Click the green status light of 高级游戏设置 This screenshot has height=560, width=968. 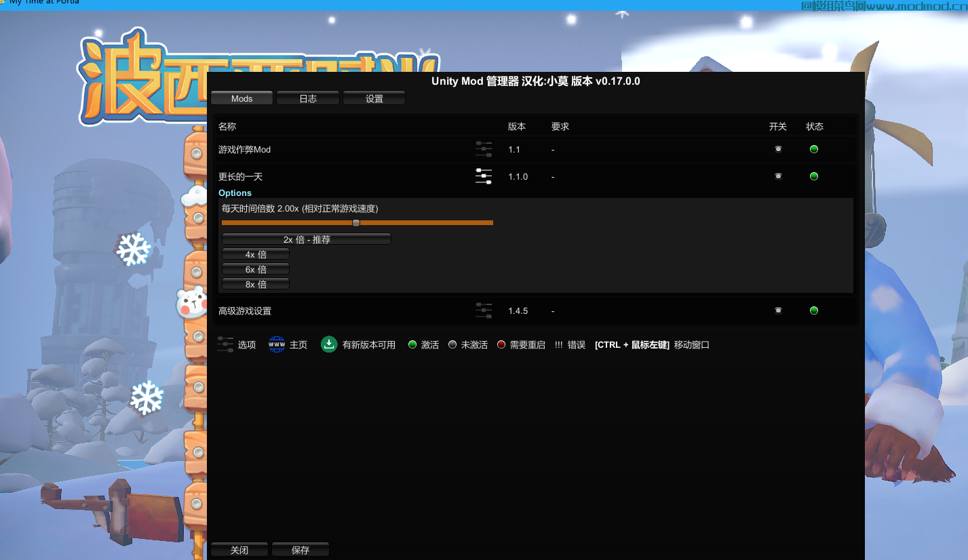coord(813,311)
